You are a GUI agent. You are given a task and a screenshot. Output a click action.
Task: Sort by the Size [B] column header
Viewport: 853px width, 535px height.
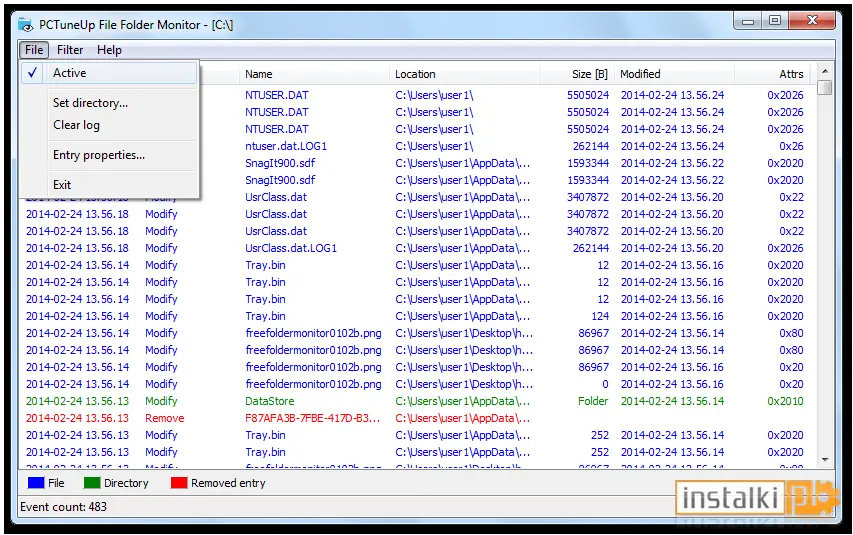(577, 74)
